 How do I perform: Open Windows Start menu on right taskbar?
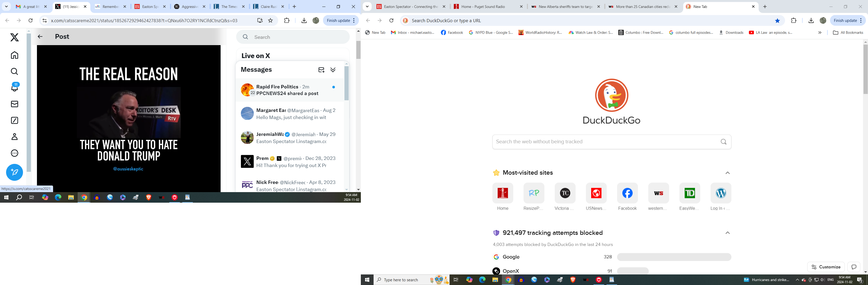(367, 280)
